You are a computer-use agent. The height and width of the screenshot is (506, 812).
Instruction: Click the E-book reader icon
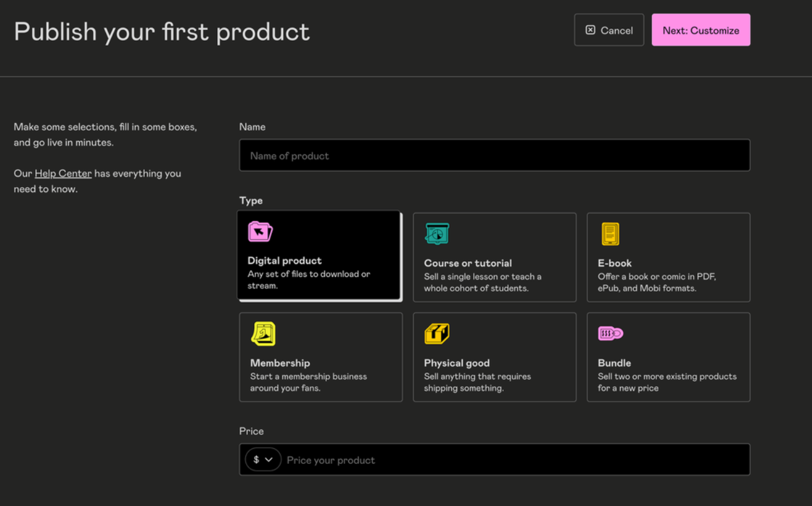coord(610,233)
